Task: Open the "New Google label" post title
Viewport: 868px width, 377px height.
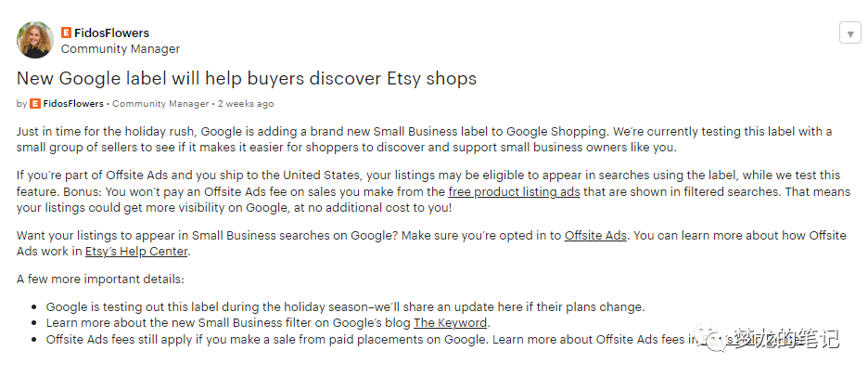Action: click(x=247, y=78)
